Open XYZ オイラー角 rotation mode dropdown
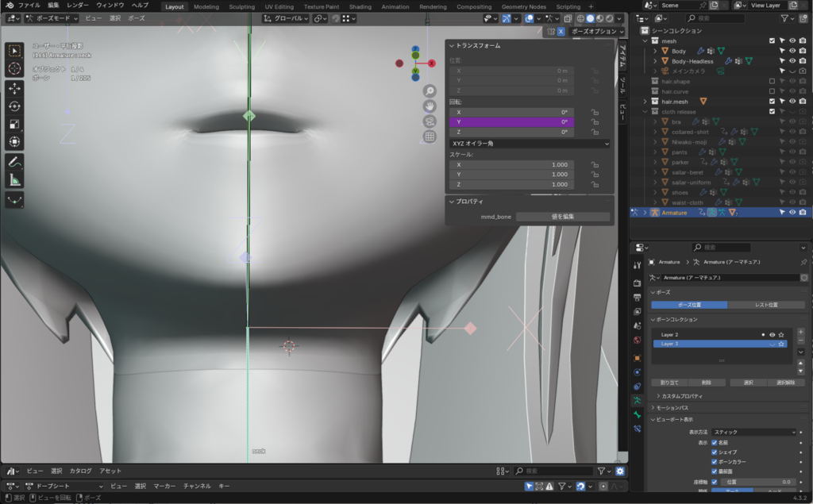Image resolution: width=813 pixels, height=504 pixels. pos(529,144)
